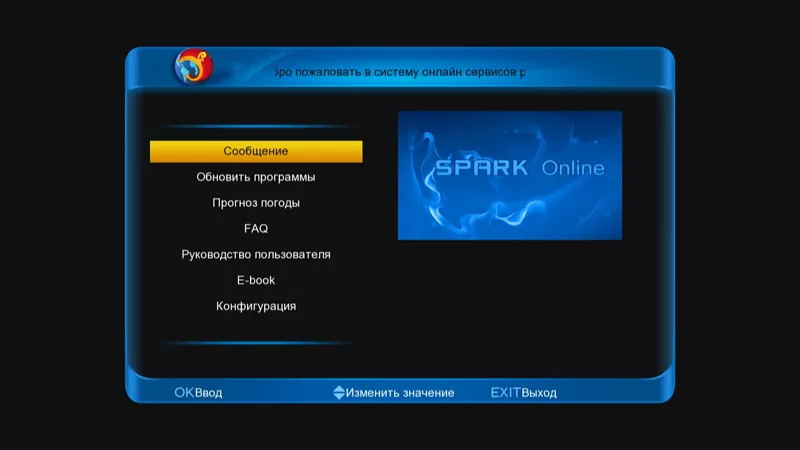This screenshot has width=800, height=450.
Task: Open Обновить программы menu entry
Action: tap(256, 177)
